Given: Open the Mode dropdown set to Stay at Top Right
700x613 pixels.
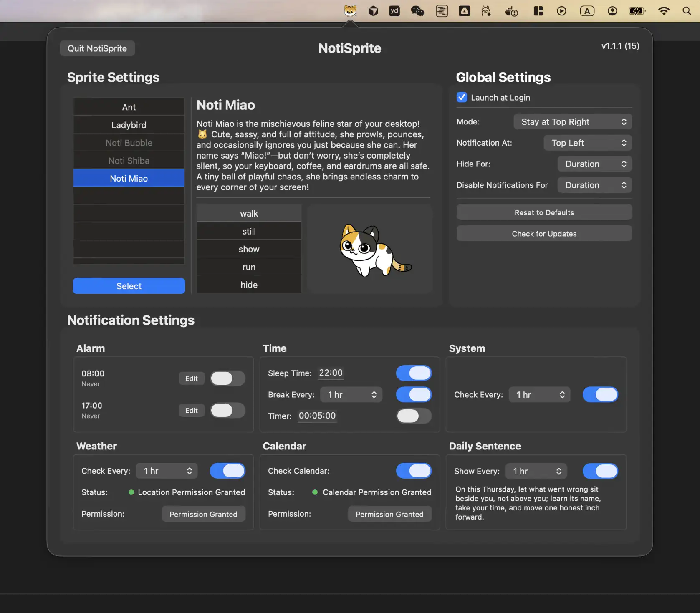Looking at the screenshot, I should click(573, 122).
